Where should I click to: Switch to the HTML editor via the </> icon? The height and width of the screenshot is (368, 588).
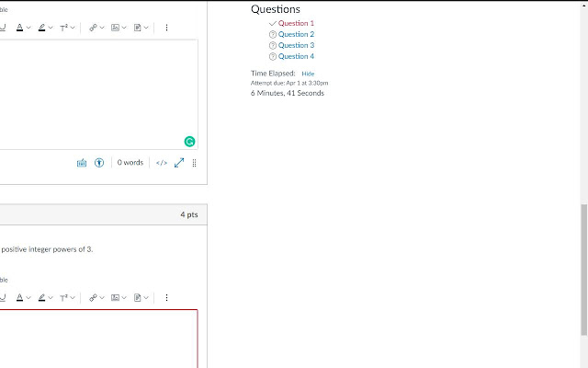coord(162,163)
